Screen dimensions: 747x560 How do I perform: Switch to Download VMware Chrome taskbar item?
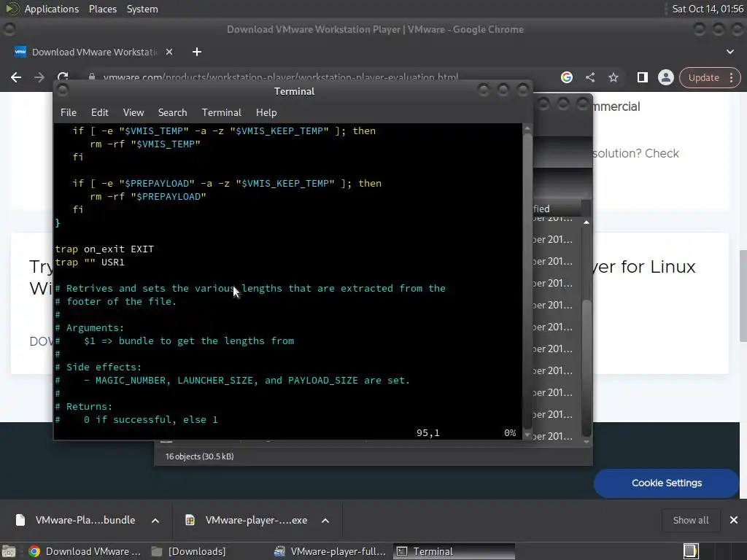(85, 551)
